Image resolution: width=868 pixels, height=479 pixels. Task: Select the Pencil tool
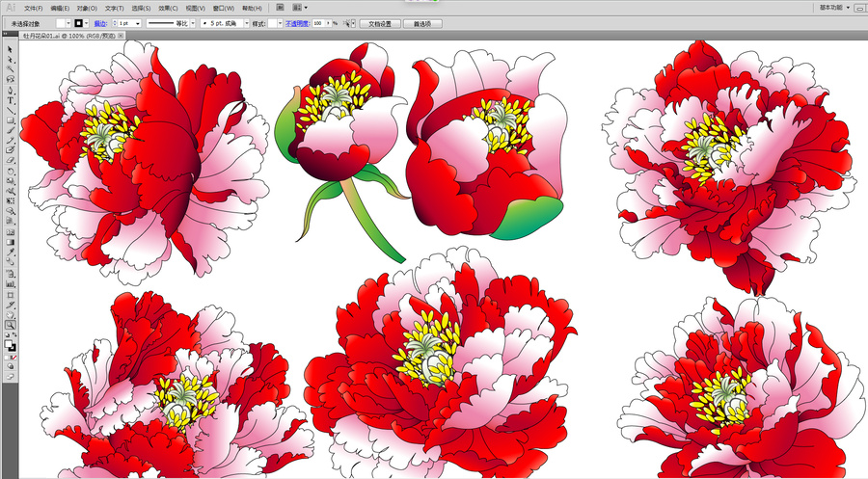(x=10, y=140)
